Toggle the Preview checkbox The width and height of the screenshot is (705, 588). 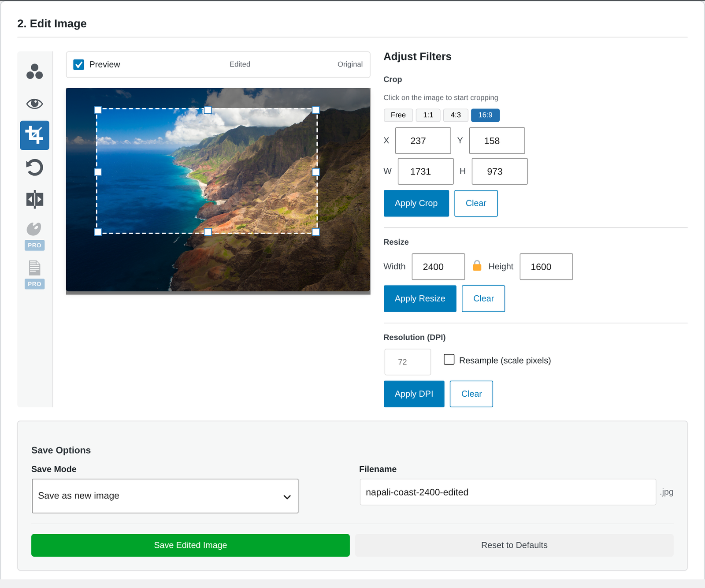[x=78, y=64]
